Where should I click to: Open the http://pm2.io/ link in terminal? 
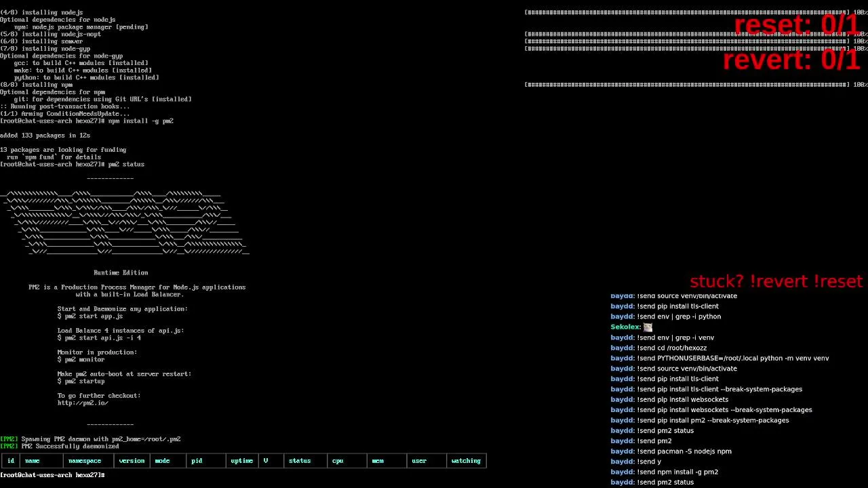point(83,403)
